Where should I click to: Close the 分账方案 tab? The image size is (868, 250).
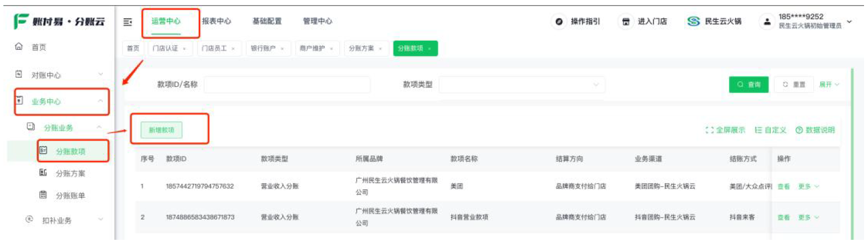(x=380, y=49)
